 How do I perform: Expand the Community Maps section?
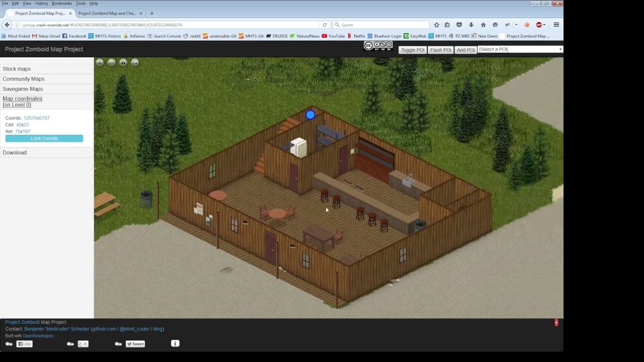point(47,79)
